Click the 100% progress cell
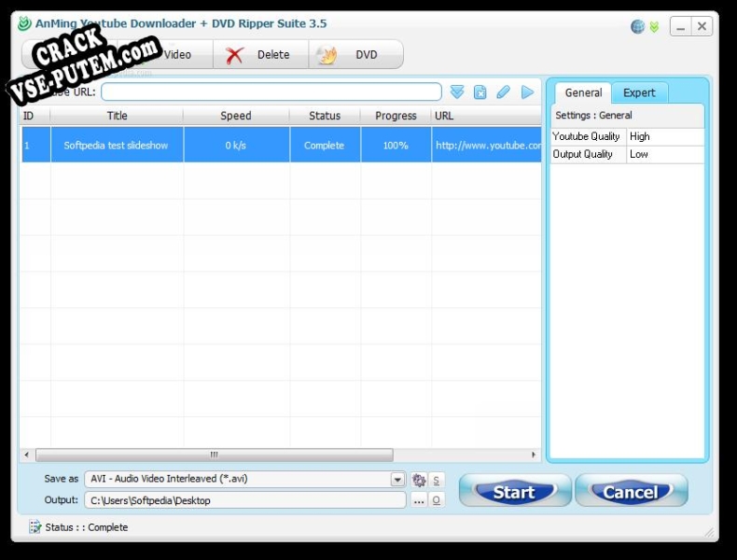 pos(396,146)
